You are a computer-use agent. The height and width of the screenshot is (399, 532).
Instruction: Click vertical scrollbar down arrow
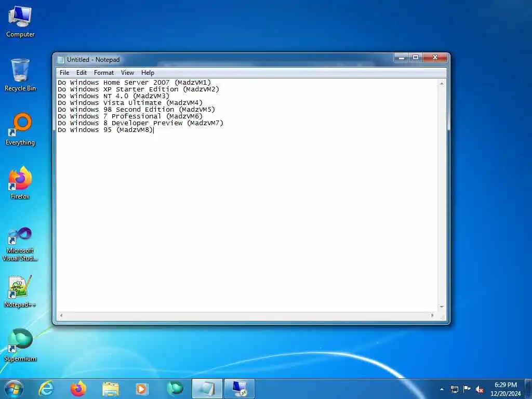click(442, 307)
